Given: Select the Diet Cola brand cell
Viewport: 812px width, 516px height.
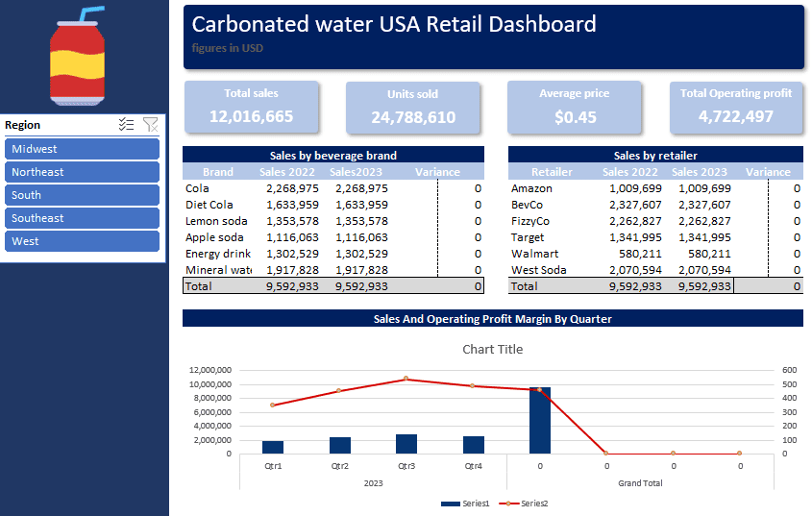Looking at the screenshot, I should pos(209,205).
